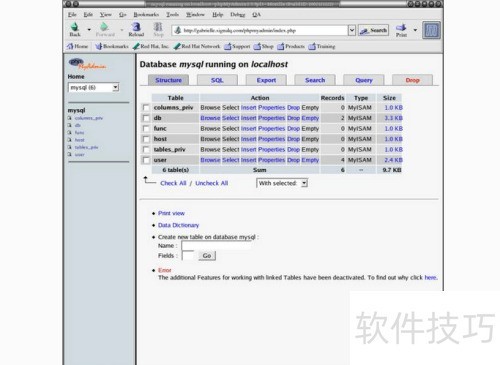Click the Back navigation icon
This screenshot has width=500, height=365.
click(75, 27)
